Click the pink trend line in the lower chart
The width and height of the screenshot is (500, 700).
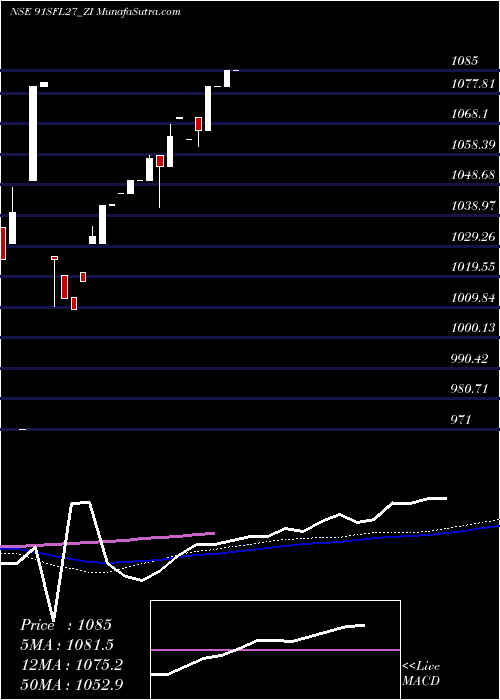107,540
